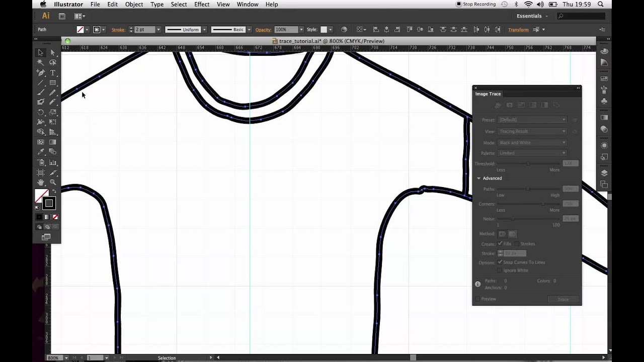Screen dimensions: 644x362
Task: Open the Layers panel icon in dock
Action: click(x=604, y=173)
